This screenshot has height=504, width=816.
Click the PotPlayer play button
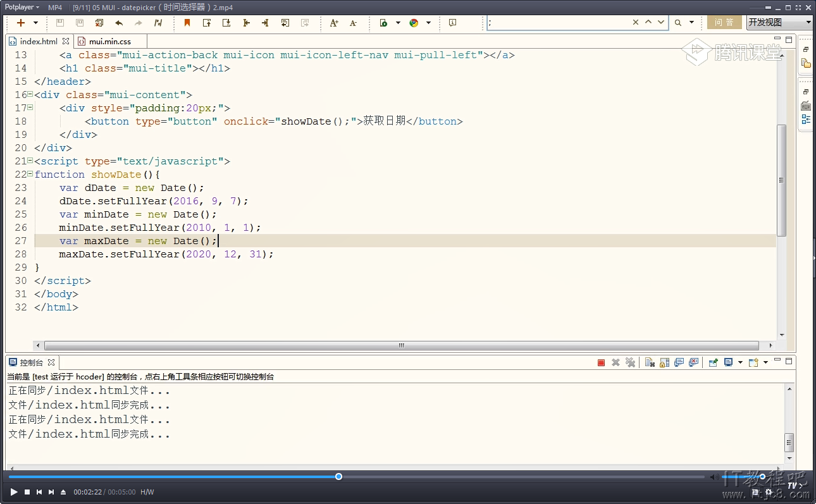point(14,492)
